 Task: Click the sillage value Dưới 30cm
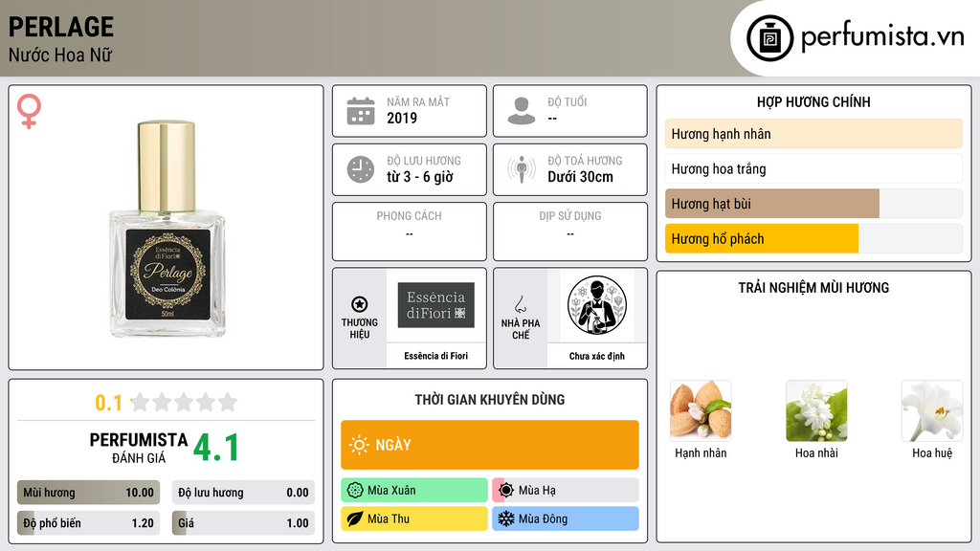point(580,177)
